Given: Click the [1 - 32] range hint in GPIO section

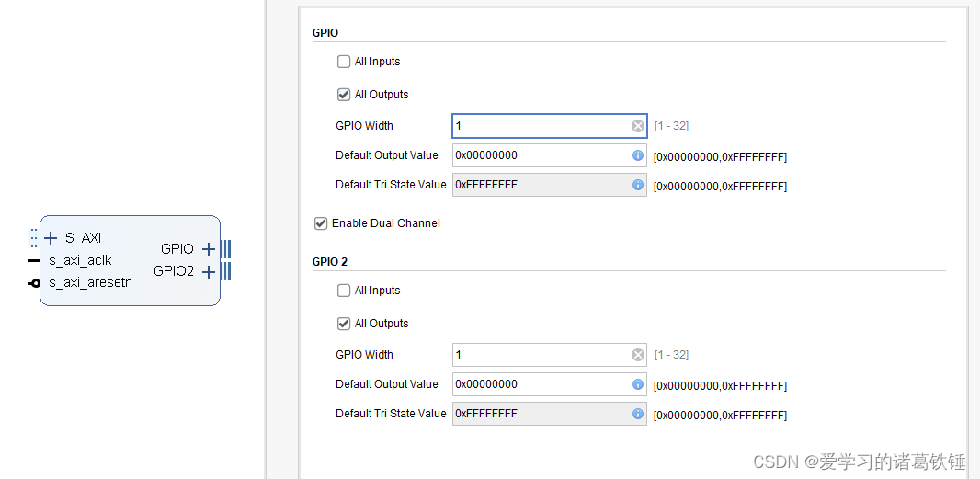Looking at the screenshot, I should [671, 126].
